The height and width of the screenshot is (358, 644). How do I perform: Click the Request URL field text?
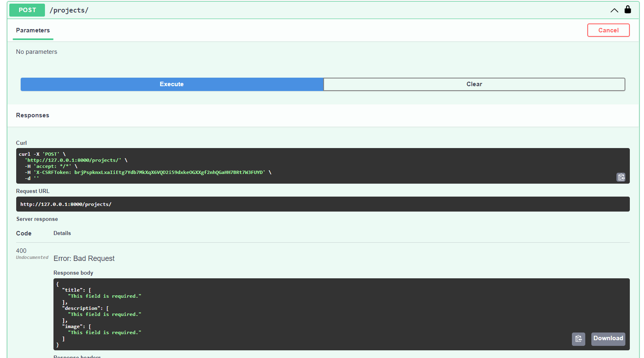[x=66, y=204]
